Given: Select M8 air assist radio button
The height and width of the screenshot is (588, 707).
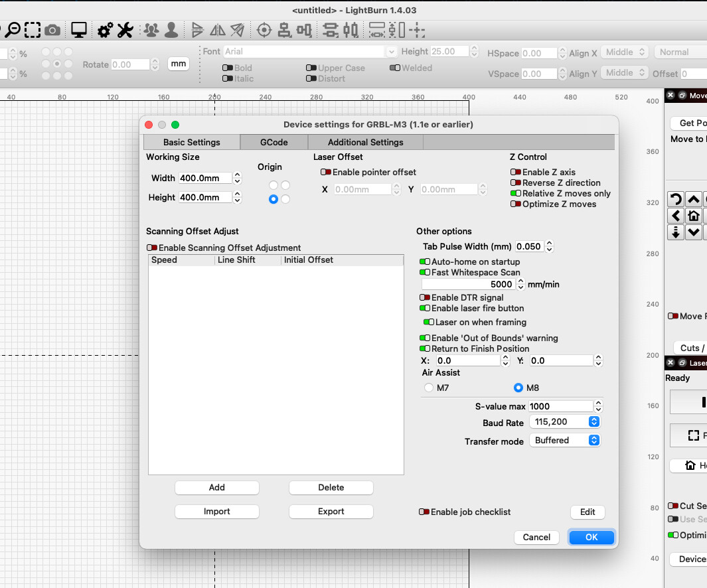Looking at the screenshot, I should 518,388.
